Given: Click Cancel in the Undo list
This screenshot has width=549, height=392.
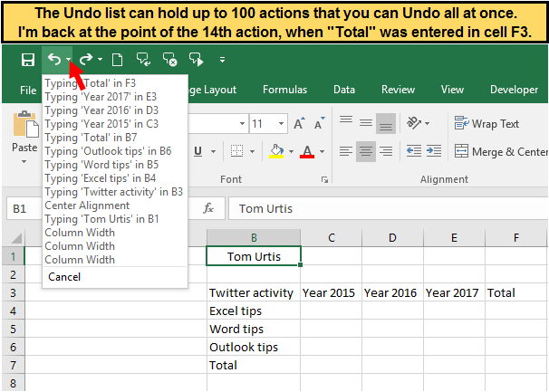Looking at the screenshot, I should 114,277.
